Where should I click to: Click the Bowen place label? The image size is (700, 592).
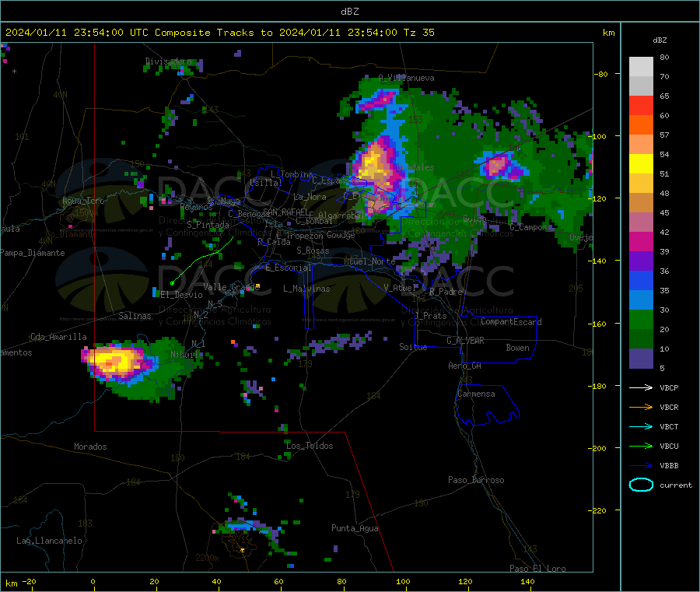518,348
